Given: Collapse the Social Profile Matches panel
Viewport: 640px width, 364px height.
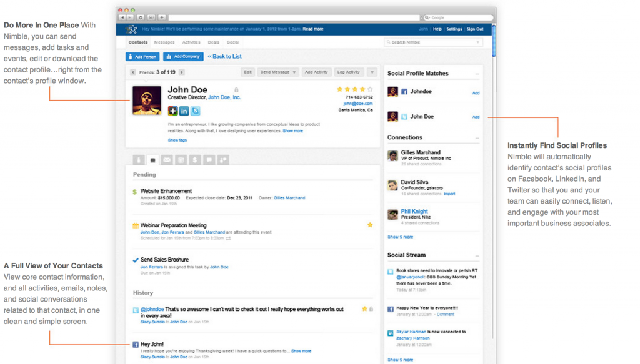Looking at the screenshot, I should 477,74.
